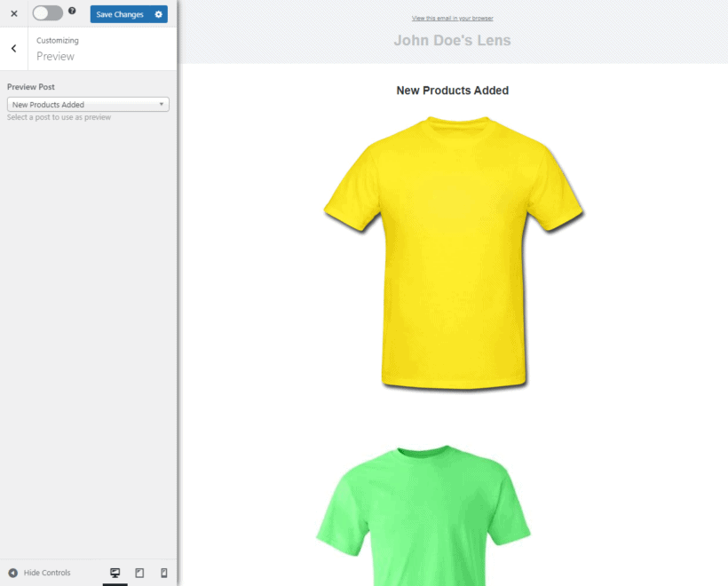Click 'Select a post to use as preview' text
Screen dimensions: 728x586
[59, 117]
